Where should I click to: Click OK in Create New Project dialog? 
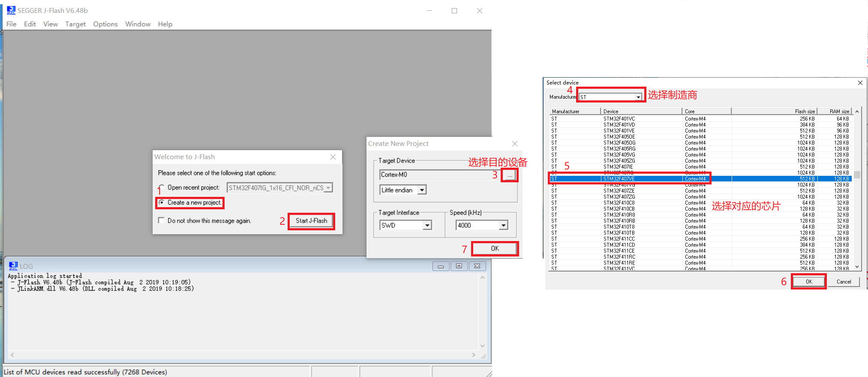(495, 248)
